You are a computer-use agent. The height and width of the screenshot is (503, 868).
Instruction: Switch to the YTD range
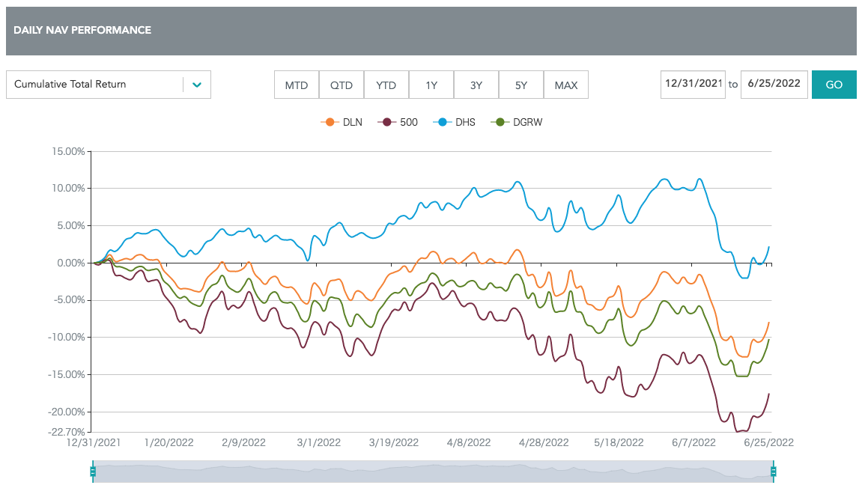tap(386, 85)
